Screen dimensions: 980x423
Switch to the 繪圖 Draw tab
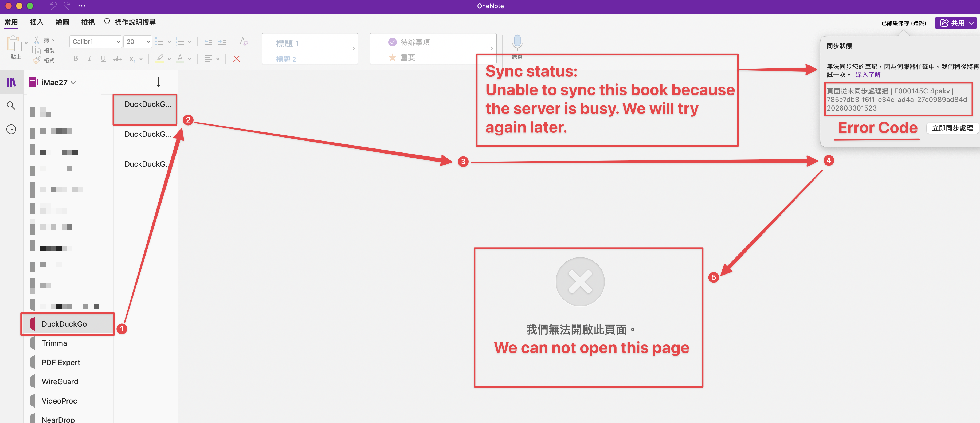[62, 22]
